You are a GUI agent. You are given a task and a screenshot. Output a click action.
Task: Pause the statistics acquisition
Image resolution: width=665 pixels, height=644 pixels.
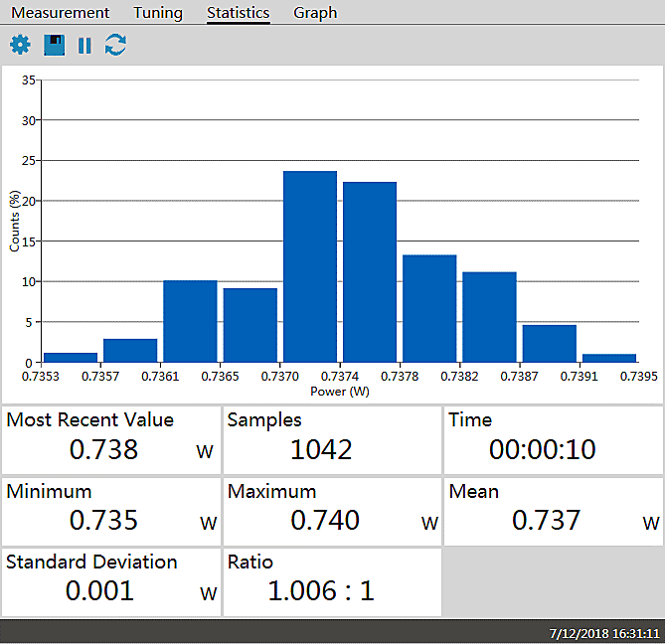[x=84, y=45]
